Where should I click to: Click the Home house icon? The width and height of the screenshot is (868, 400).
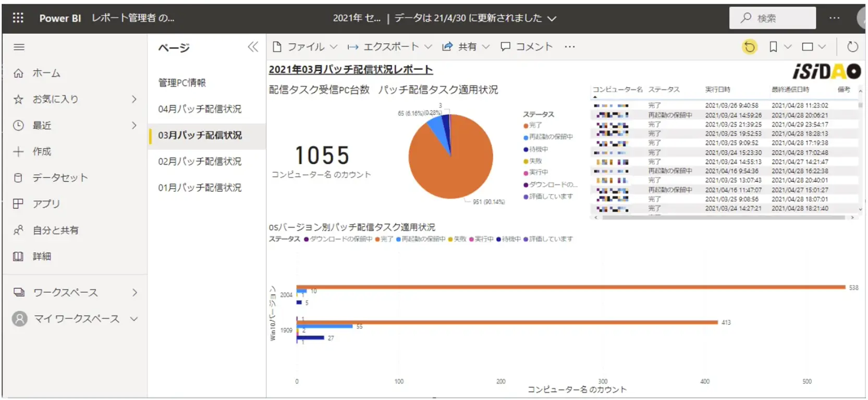tap(18, 73)
